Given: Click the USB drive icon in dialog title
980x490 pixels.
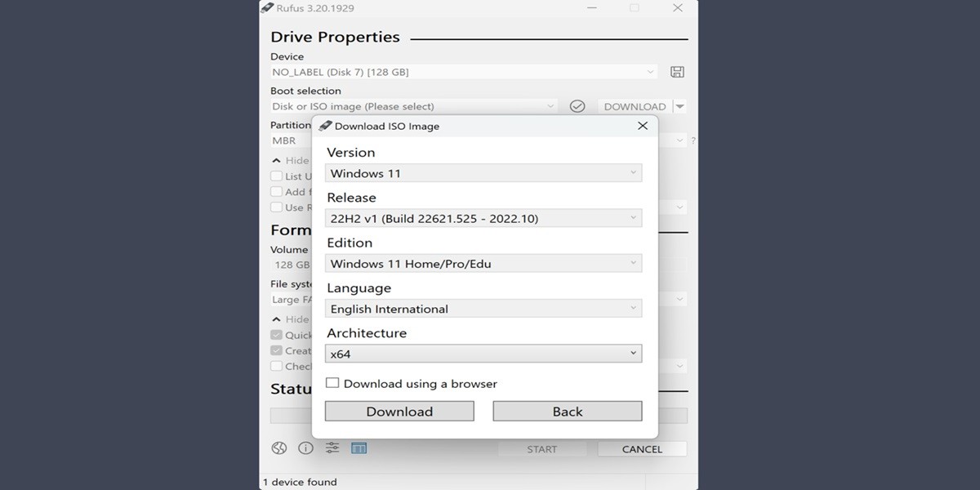Looking at the screenshot, I should pos(326,126).
